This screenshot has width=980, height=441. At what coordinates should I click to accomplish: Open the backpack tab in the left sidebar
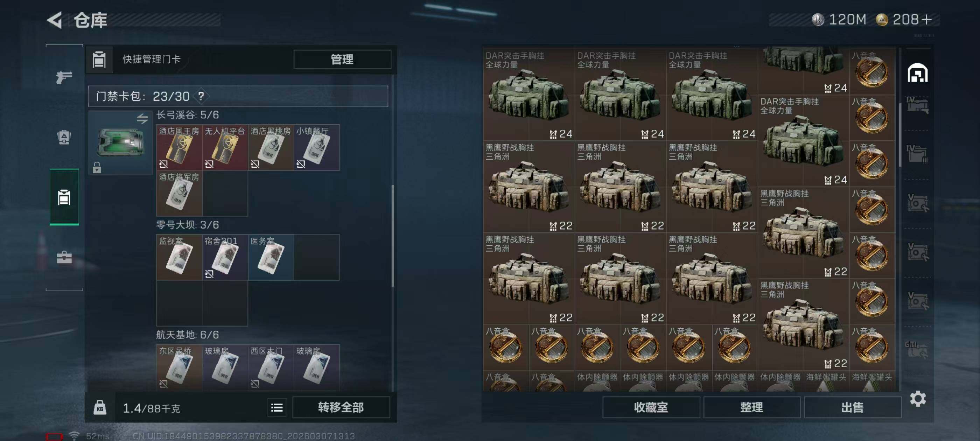pos(64,137)
